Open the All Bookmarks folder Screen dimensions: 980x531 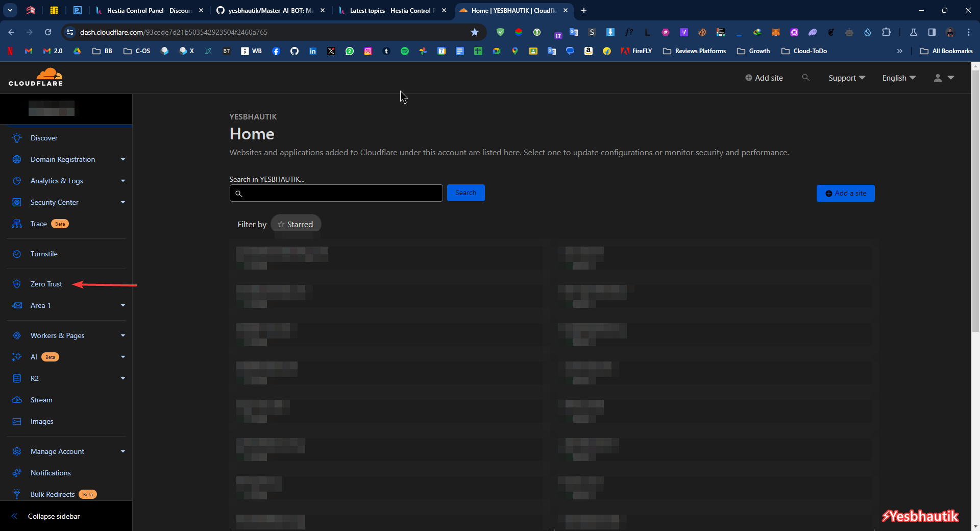[x=946, y=51]
